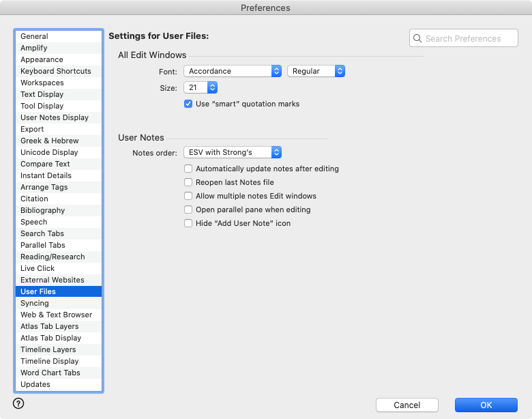
Task: Open the Accordance font dropdown
Action: pyautogui.click(x=233, y=71)
